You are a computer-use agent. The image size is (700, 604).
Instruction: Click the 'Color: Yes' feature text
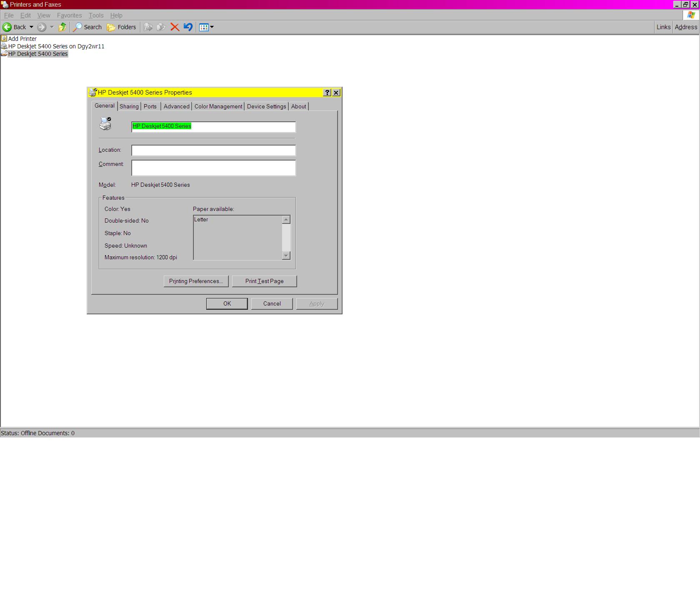pyautogui.click(x=117, y=209)
